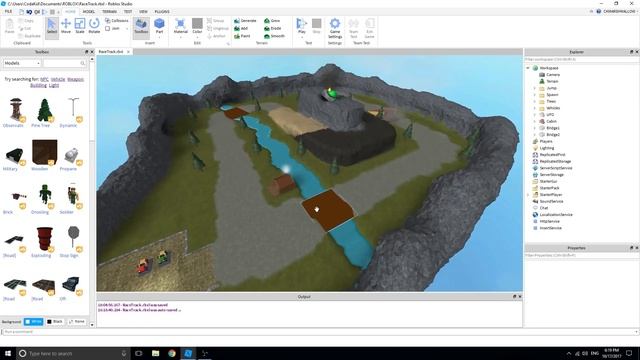The image size is (640, 360).
Task: Switch to the MODEL ribbon tab
Action: coord(89,12)
